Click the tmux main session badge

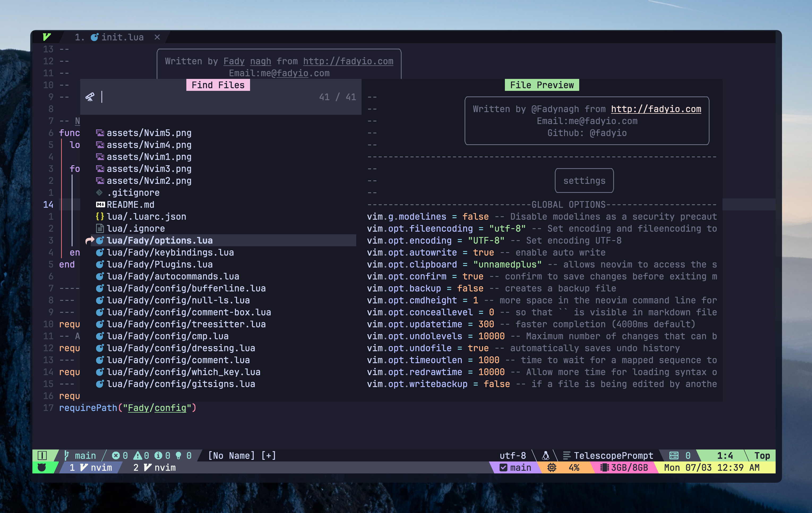[x=515, y=467]
